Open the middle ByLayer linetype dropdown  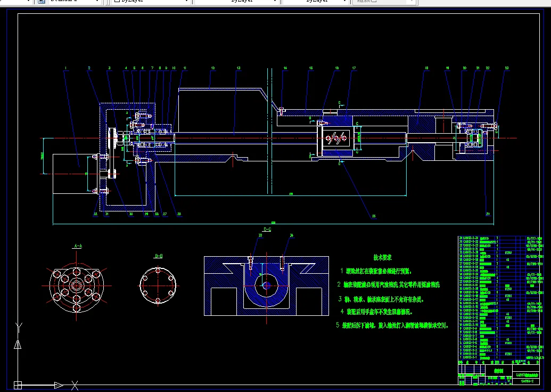click(x=237, y=2)
